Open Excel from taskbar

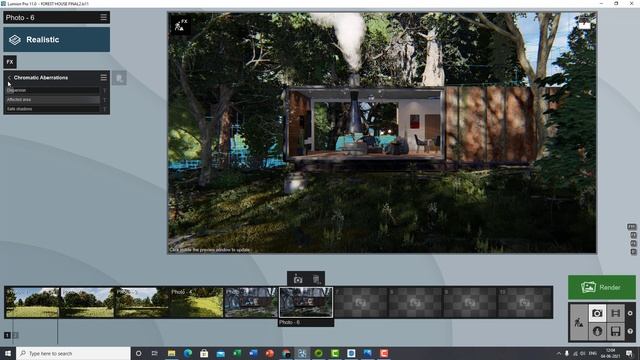pyautogui.click(x=237, y=353)
